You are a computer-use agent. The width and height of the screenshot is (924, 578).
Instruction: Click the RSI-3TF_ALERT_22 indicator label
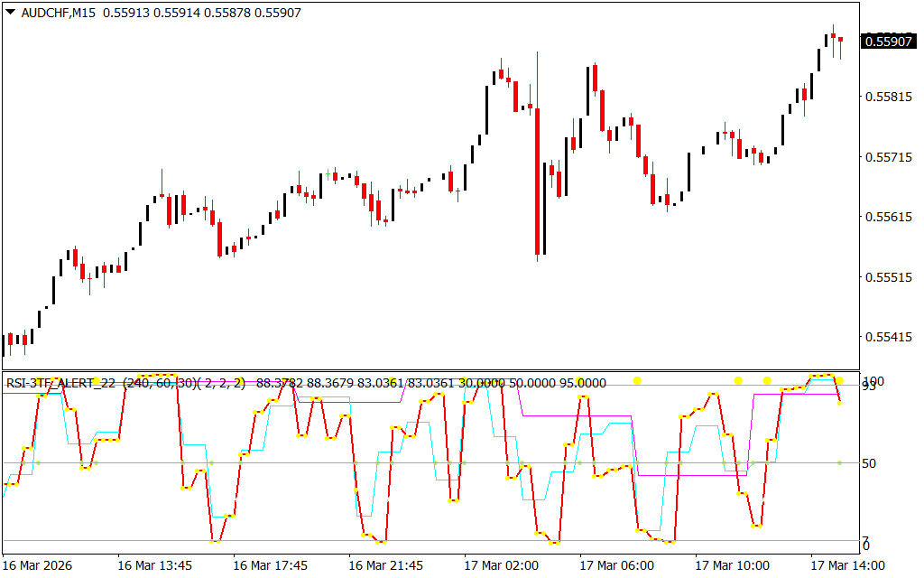pyautogui.click(x=61, y=383)
